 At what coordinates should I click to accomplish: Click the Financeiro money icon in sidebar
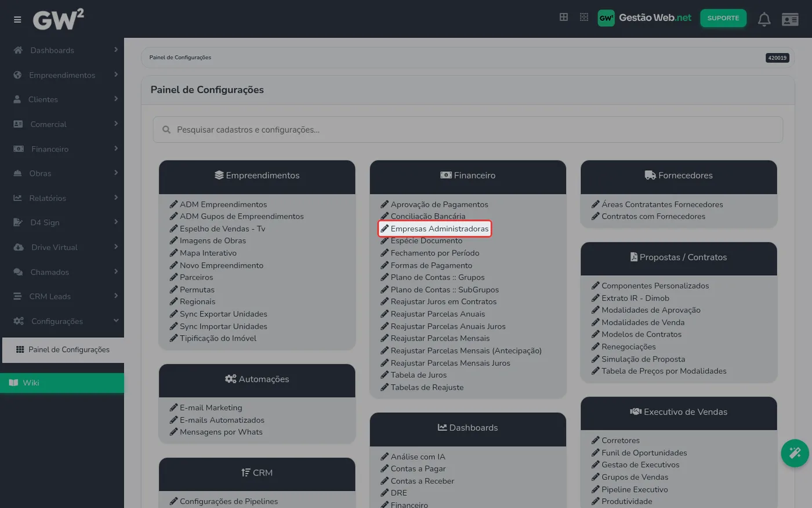pyautogui.click(x=19, y=149)
